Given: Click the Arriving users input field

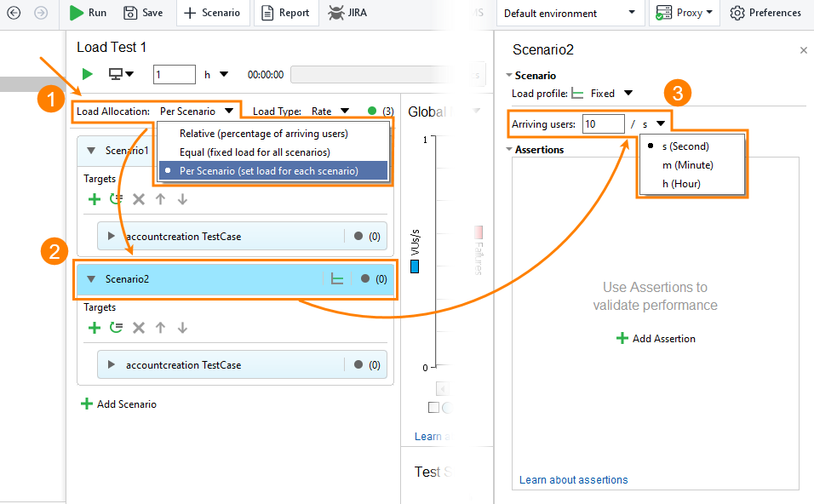Looking at the screenshot, I should click(x=603, y=124).
